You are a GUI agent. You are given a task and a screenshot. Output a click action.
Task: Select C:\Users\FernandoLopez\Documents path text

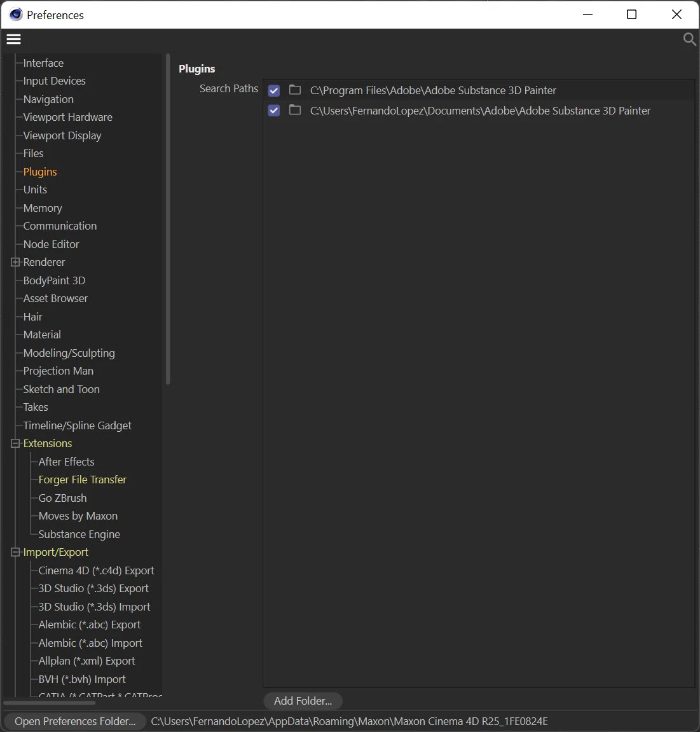480,111
